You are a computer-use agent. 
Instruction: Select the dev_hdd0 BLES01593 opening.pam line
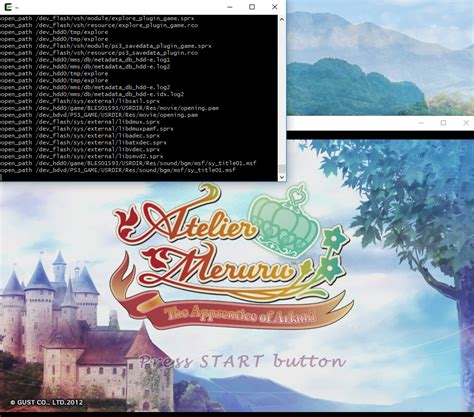[x=109, y=108]
